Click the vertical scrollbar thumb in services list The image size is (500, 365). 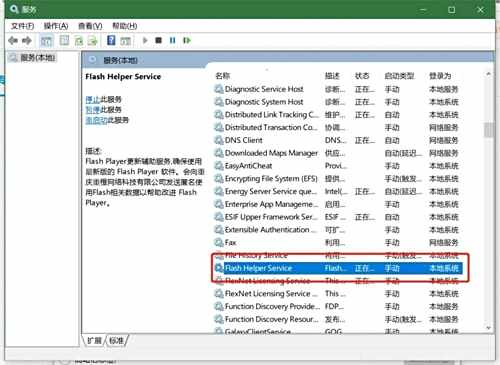coord(488,130)
